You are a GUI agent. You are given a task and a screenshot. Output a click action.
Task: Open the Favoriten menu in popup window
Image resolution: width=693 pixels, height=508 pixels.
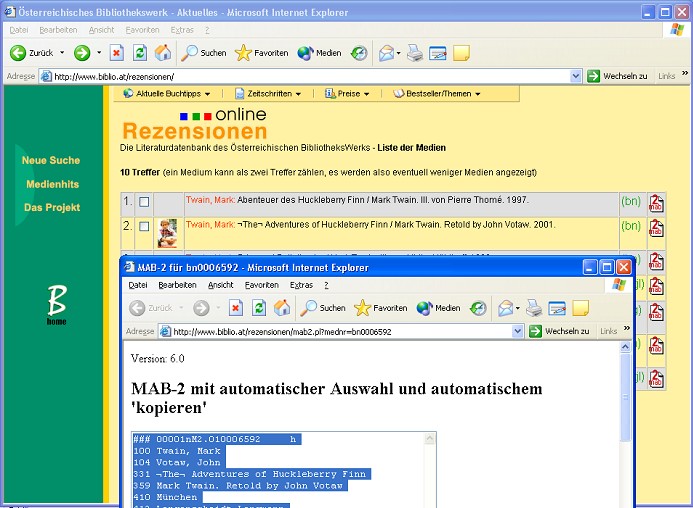click(x=261, y=285)
